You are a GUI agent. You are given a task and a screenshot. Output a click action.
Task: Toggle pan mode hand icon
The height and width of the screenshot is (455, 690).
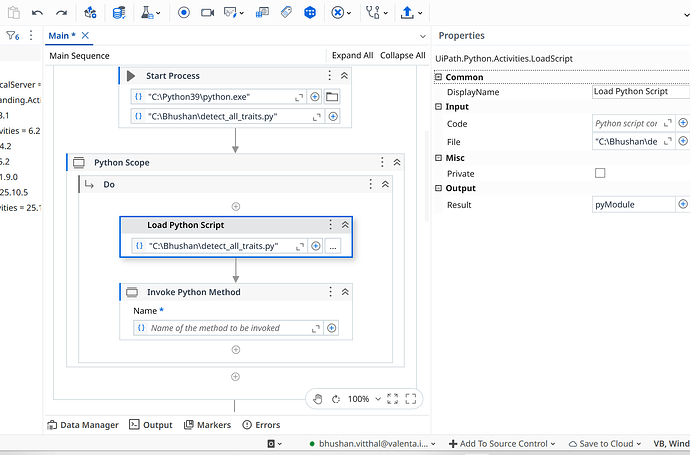coord(318,399)
